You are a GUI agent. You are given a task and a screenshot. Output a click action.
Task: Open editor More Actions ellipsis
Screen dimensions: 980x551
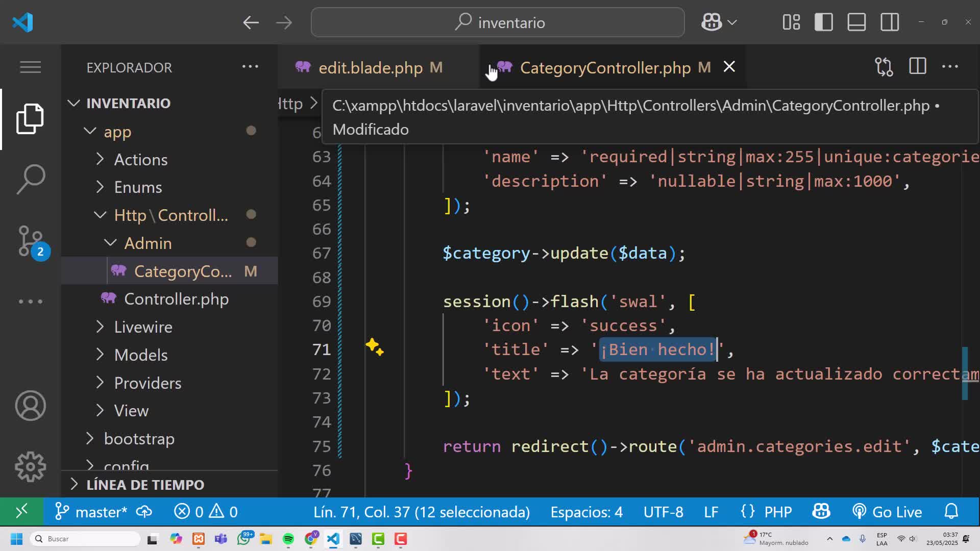(x=950, y=67)
